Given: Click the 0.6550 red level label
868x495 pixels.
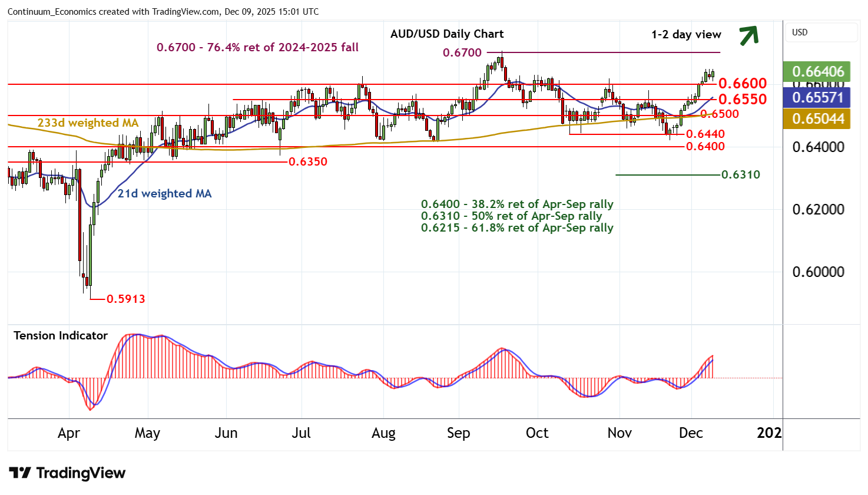Looking at the screenshot, I should click(742, 99).
